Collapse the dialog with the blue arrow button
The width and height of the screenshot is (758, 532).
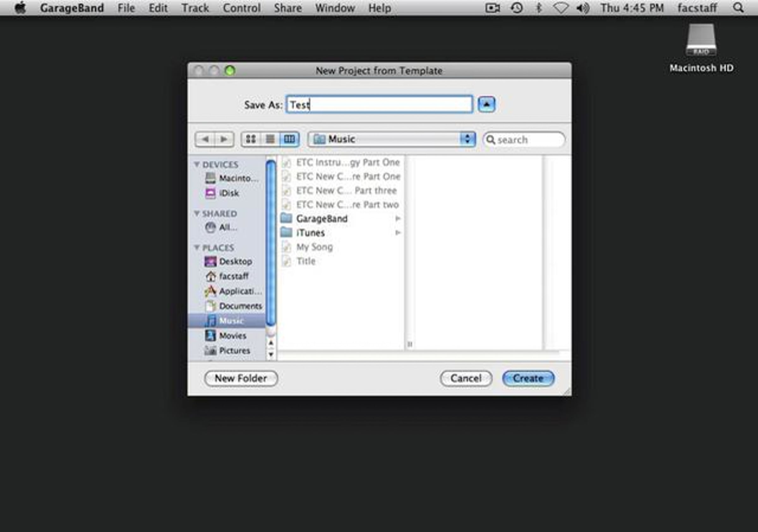[486, 104]
